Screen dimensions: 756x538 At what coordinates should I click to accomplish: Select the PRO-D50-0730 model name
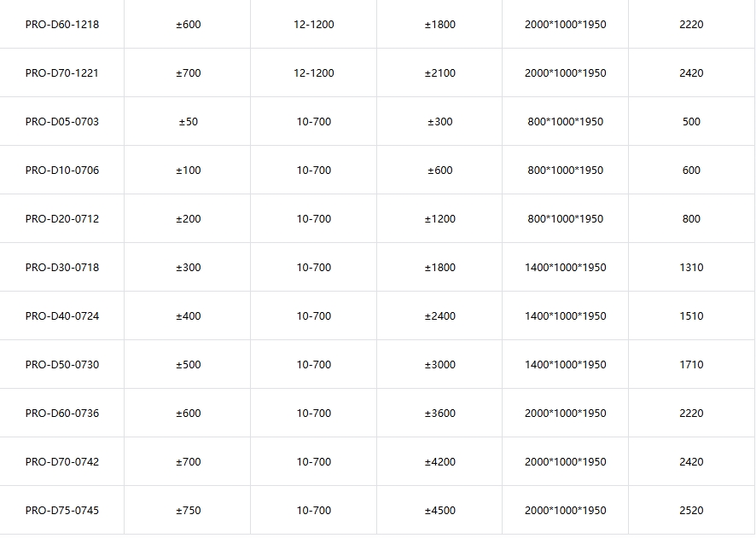61,365
